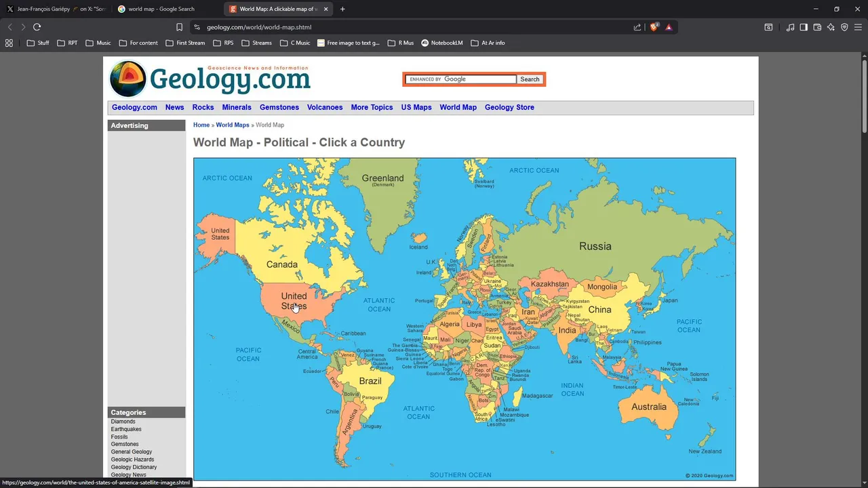Open the At Ar info bookmarks folder

tap(488, 43)
